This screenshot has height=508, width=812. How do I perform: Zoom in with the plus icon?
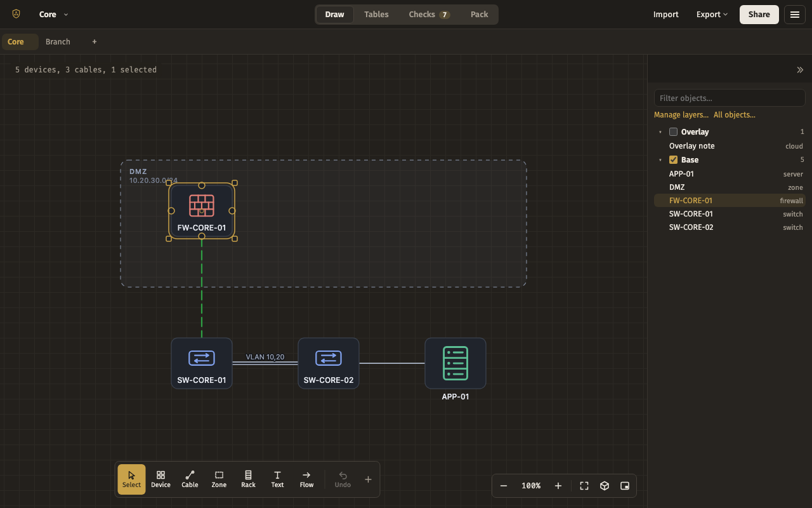pos(558,486)
